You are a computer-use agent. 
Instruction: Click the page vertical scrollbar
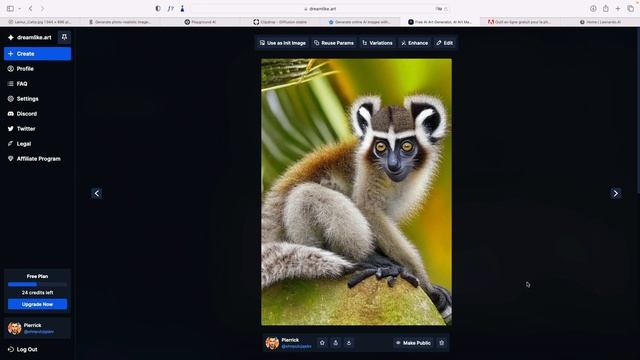638,110
